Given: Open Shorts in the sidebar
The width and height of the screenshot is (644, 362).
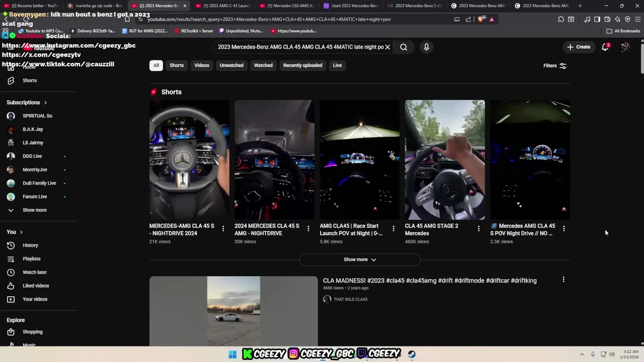Looking at the screenshot, I should tap(29, 80).
